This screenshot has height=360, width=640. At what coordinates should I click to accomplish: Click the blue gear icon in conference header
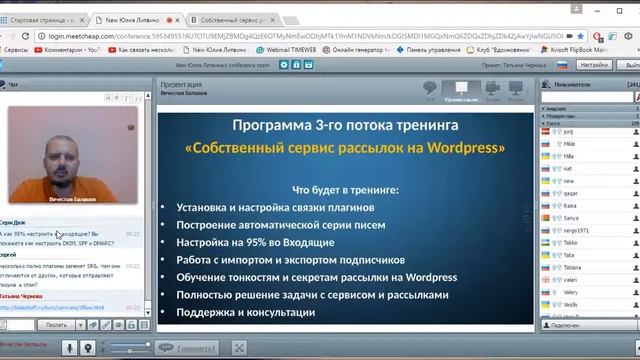click(284, 64)
